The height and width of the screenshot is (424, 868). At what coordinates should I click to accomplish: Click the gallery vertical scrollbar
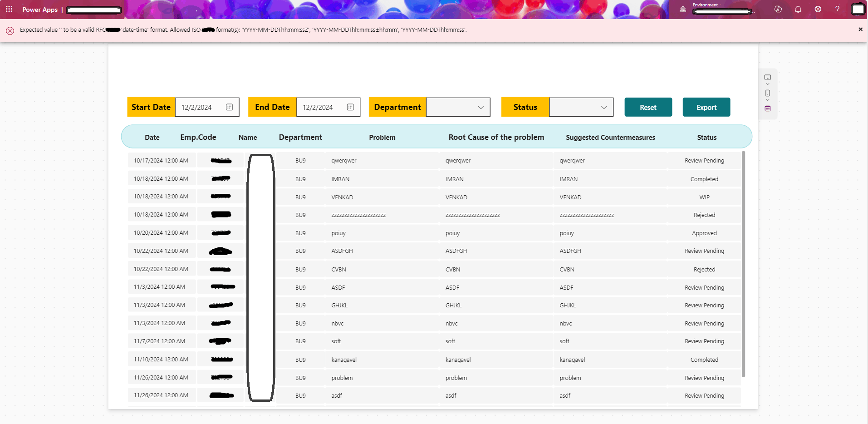743,264
